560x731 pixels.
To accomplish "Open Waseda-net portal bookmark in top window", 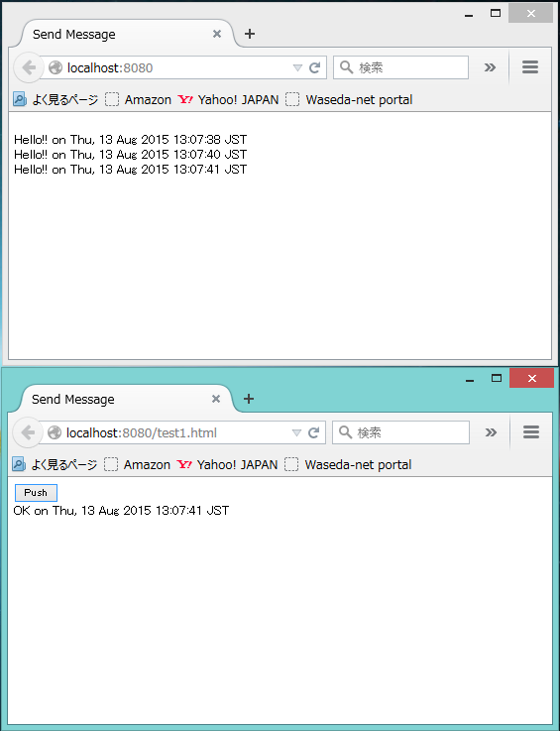I will pos(349,100).
